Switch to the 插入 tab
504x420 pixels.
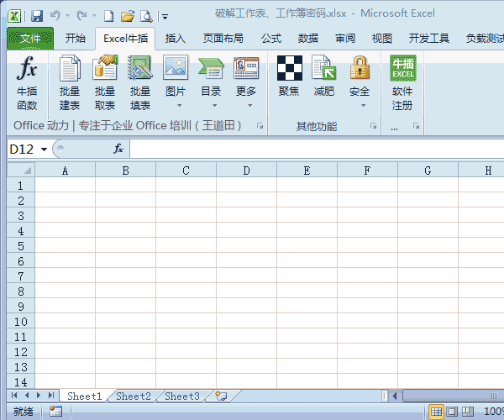[x=176, y=39]
